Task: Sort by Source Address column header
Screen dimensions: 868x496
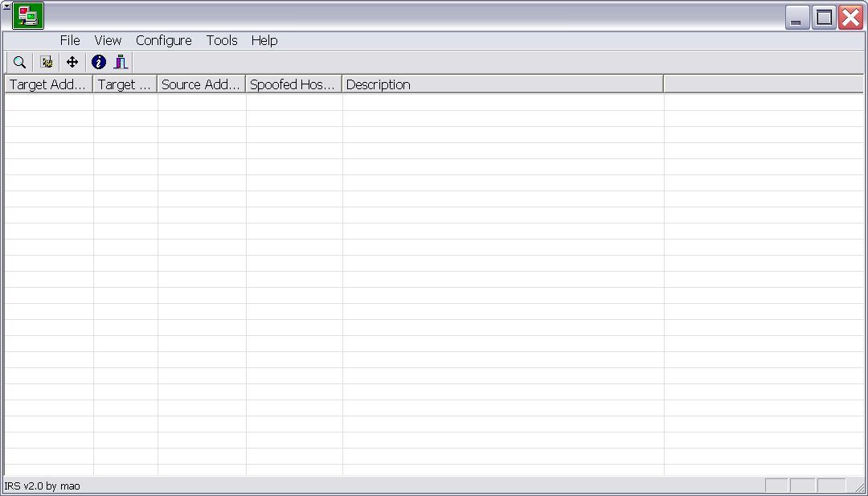Action: point(202,84)
